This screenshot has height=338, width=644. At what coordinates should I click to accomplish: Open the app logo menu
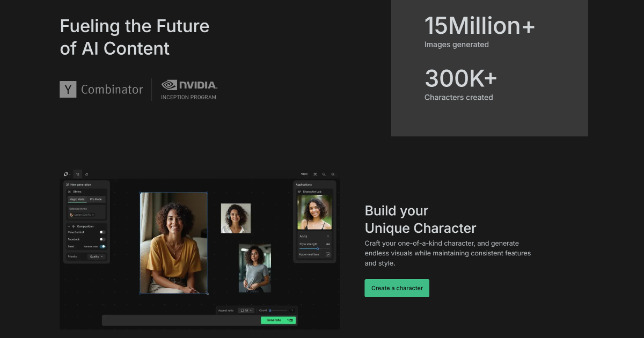[67, 174]
